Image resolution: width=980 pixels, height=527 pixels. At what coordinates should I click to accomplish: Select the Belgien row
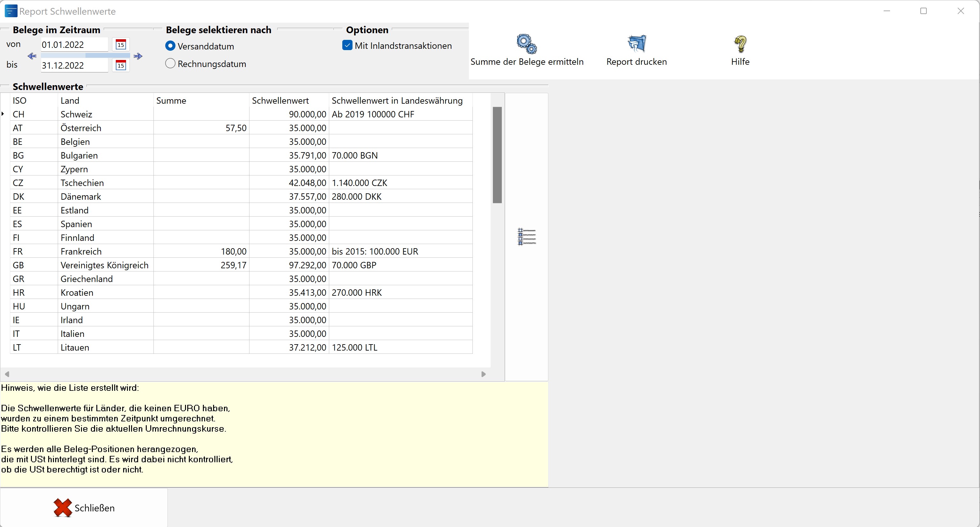click(241, 142)
